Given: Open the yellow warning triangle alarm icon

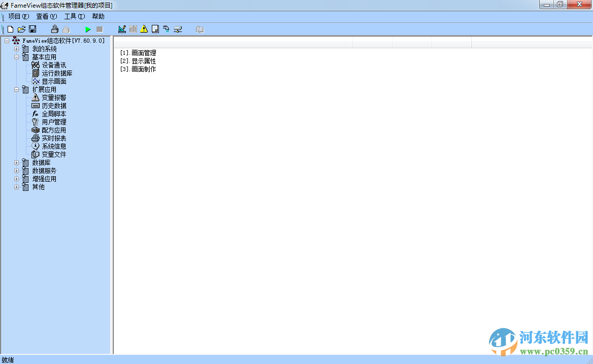Looking at the screenshot, I should click(144, 29).
